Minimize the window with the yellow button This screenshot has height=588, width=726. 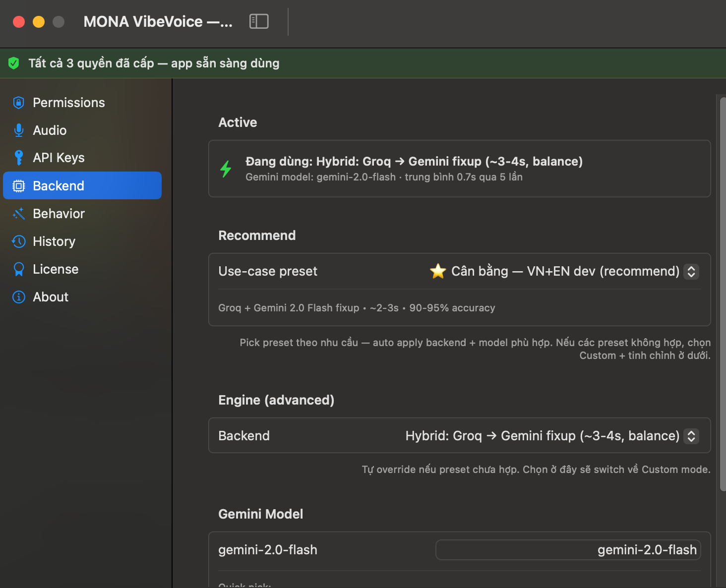coord(39,22)
